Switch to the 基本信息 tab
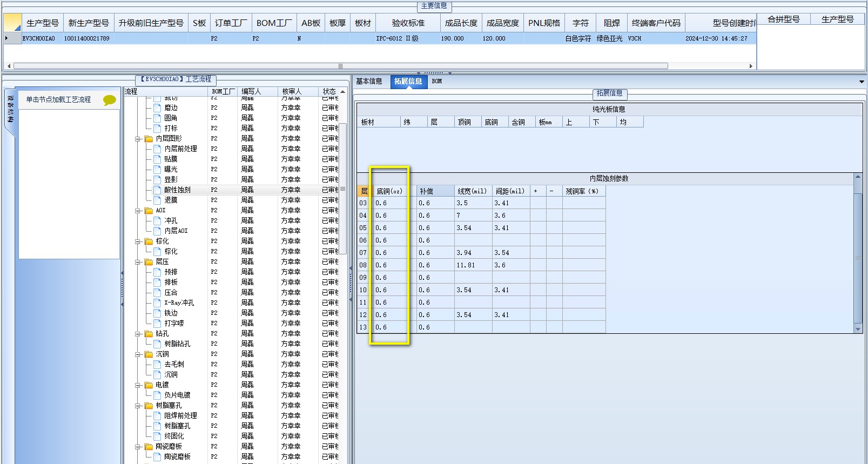This screenshot has height=464, width=868. click(x=369, y=82)
